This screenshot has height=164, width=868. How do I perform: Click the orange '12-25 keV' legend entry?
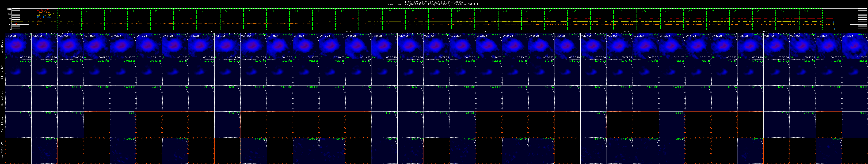coord(43,13)
